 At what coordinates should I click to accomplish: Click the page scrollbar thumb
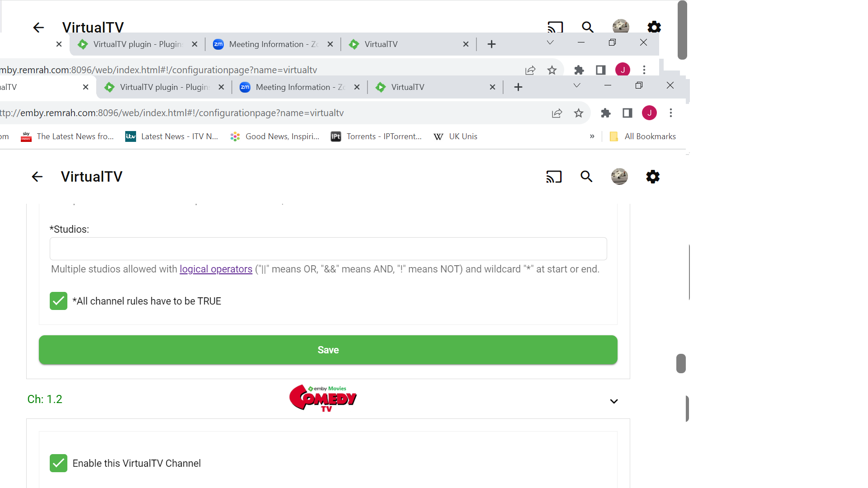tap(681, 364)
